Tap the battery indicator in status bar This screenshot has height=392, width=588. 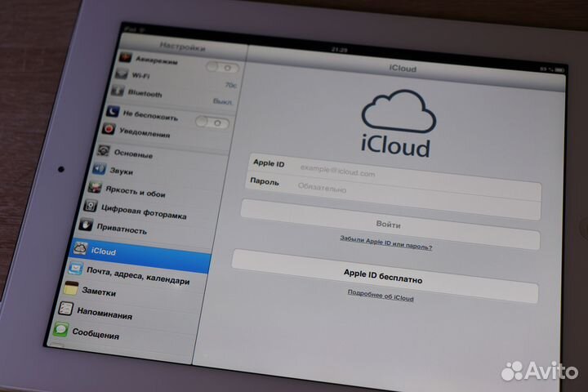pyautogui.click(x=559, y=69)
